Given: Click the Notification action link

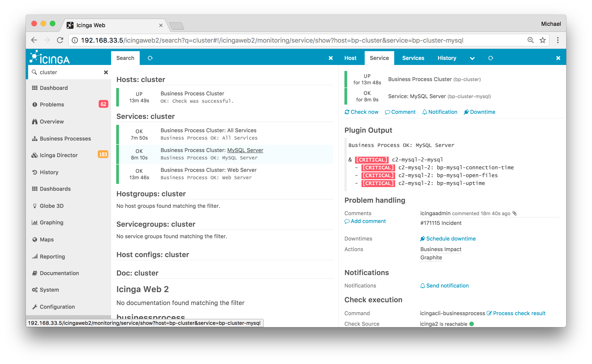Looking at the screenshot, I should click(x=440, y=112).
